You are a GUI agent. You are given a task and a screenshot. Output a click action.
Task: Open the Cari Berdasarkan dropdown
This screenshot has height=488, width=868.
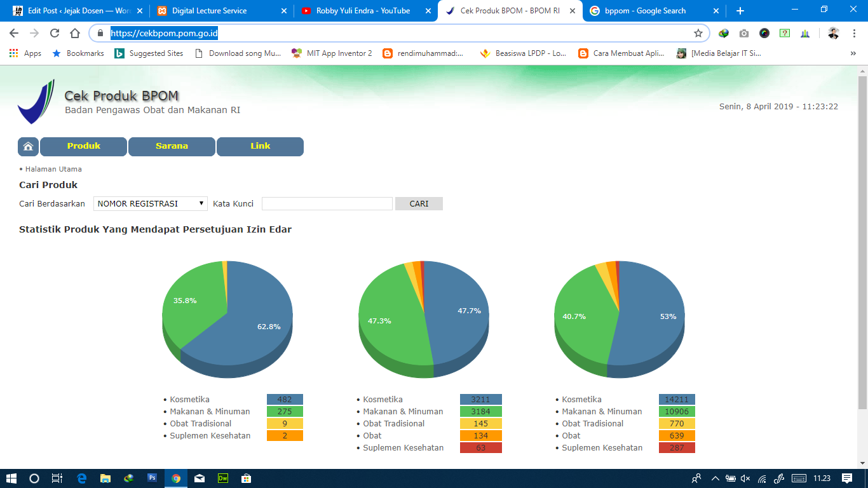coord(151,203)
